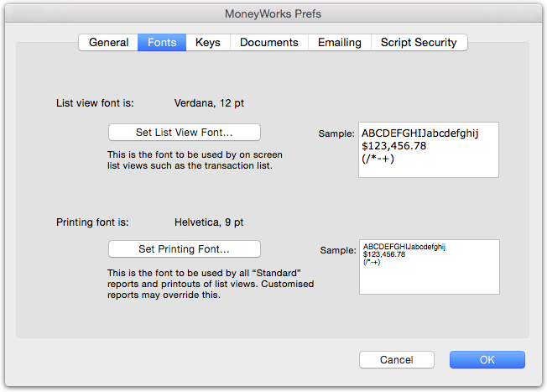Click Set List View Font button
547x392 pixels.
185,133
